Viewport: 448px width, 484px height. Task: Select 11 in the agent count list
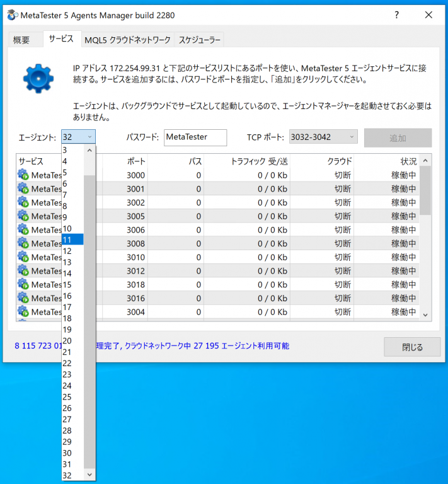click(72, 239)
